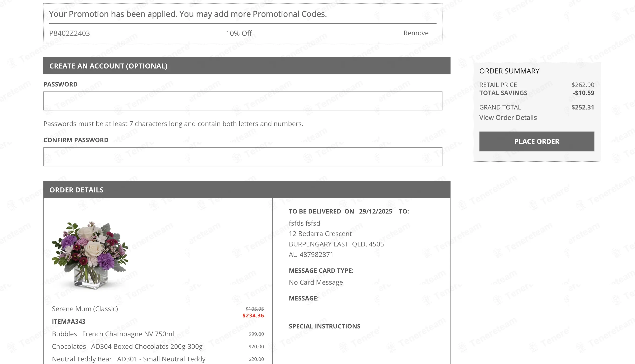Screen dimensions: 635x364
Task: Click the recipient name fsfds fsfsd
Action: (304, 223)
